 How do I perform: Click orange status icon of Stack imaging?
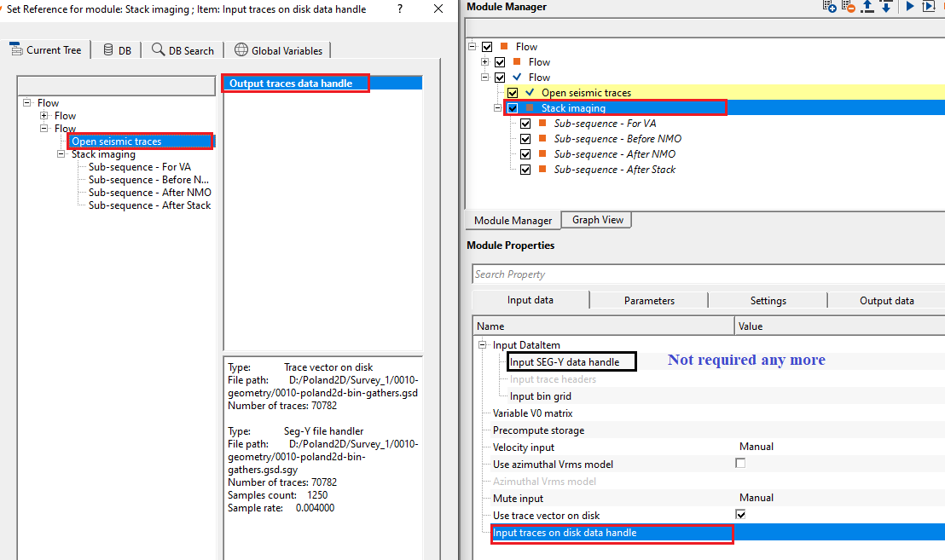pos(530,108)
